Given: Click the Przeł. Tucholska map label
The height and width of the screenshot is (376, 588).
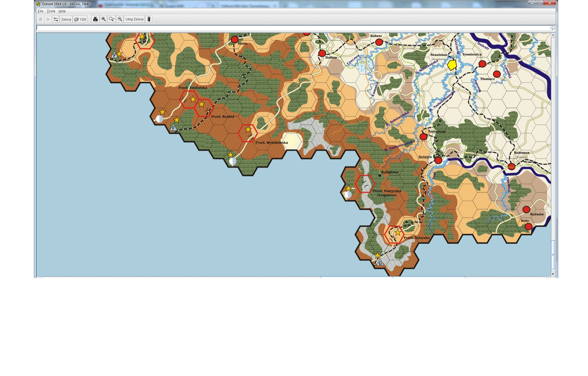Looking at the screenshot, I should pyautogui.click(x=192, y=87).
